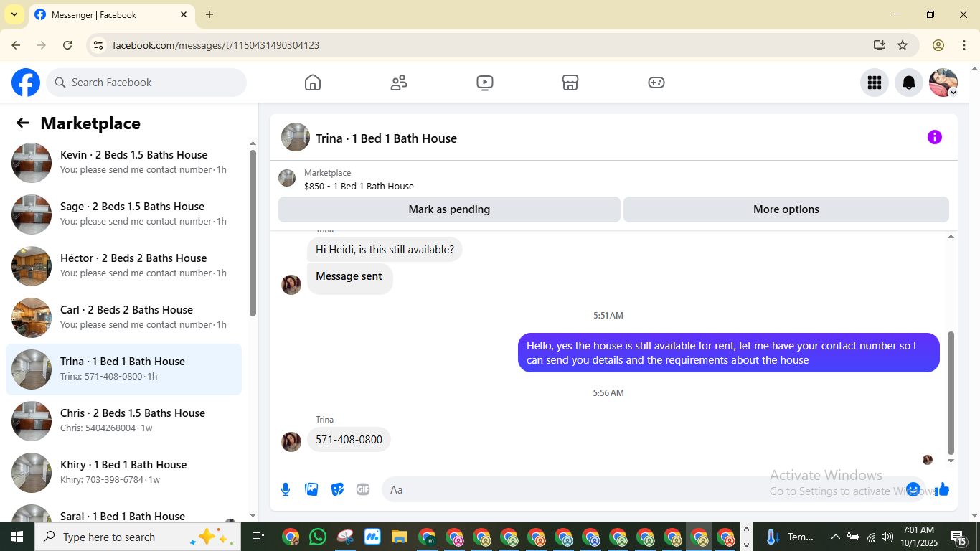Select Trina's 1 Bed 1 Bath conversation
The width and height of the screenshot is (980, 551).
coord(123,369)
